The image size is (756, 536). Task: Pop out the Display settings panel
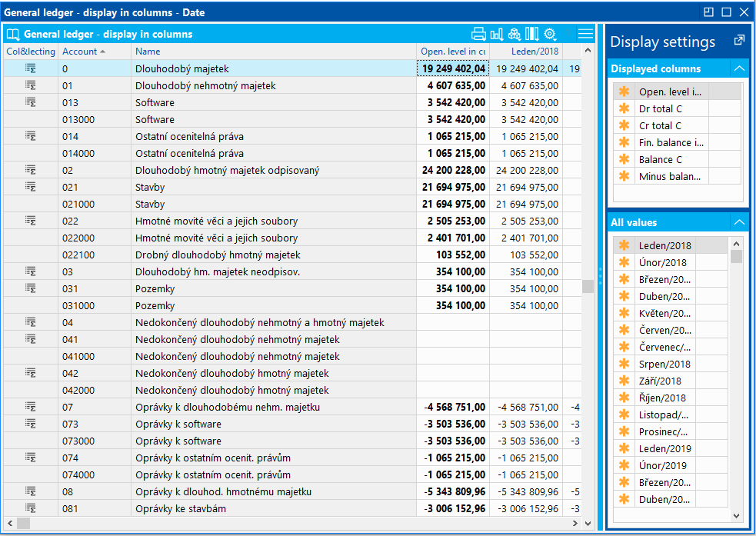click(738, 41)
